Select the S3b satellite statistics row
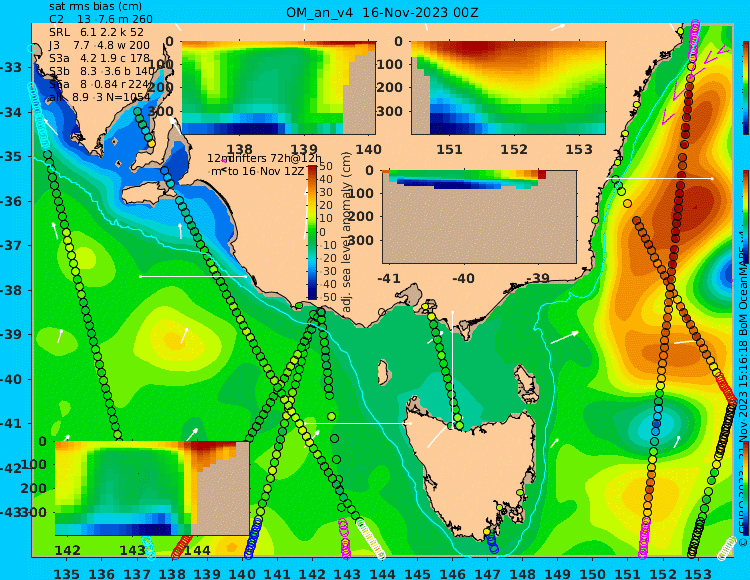 click(x=102, y=71)
